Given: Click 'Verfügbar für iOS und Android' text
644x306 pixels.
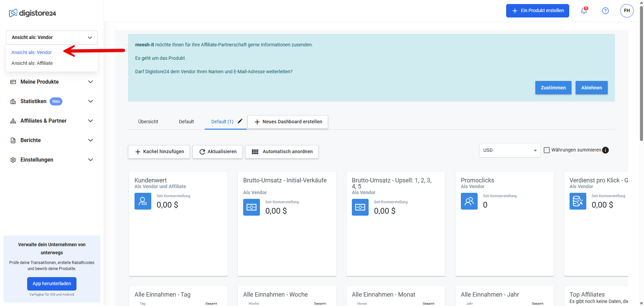Looking at the screenshot, I should 52,295.
